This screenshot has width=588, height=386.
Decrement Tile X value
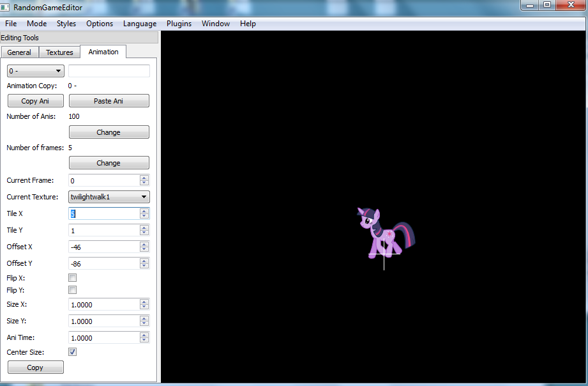point(144,216)
